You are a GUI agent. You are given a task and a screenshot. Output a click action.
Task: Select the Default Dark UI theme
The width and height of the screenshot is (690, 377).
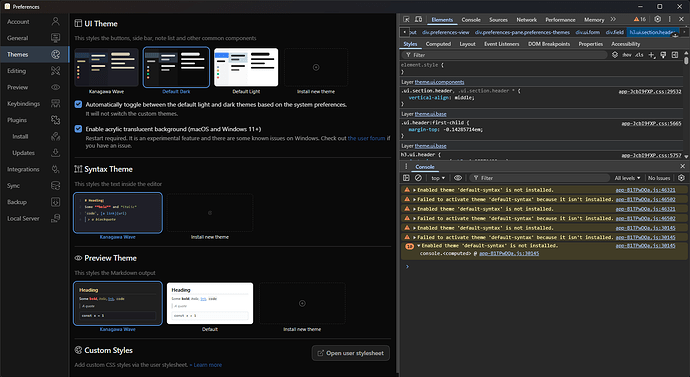176,67
